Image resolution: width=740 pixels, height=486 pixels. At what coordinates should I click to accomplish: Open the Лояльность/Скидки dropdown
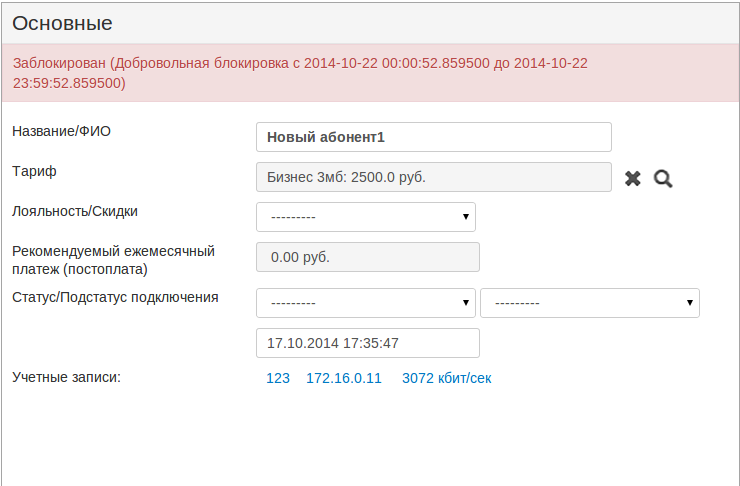(x=366, y=217)
